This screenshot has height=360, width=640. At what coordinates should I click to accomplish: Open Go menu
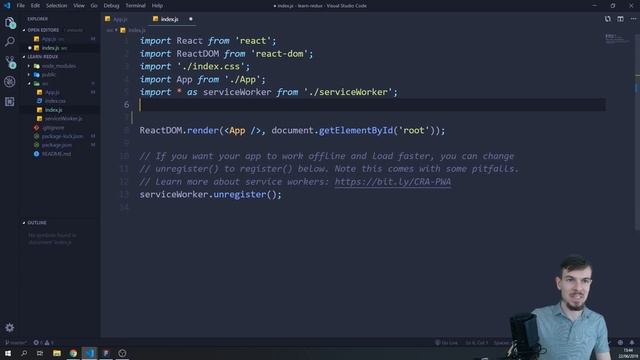[x=94, y=6]
